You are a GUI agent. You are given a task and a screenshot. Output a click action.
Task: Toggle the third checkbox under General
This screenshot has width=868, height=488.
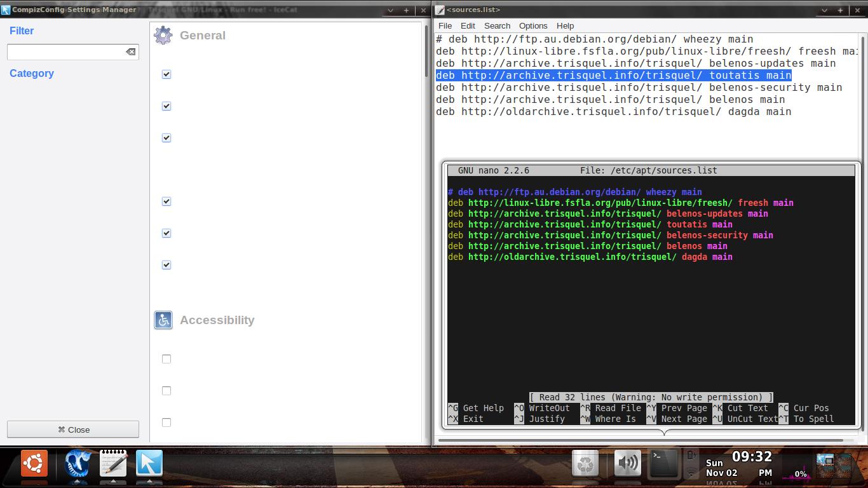click(x=166, y=138)
